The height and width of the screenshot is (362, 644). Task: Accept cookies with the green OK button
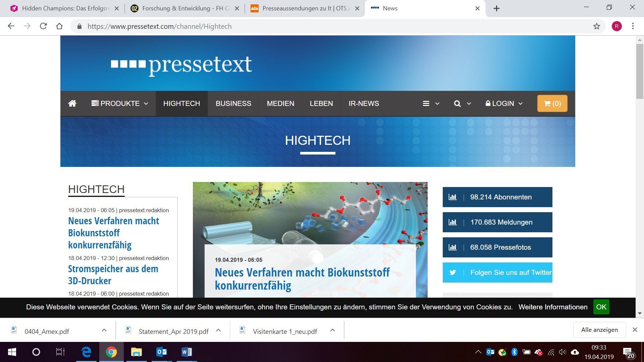click(601, 307)
